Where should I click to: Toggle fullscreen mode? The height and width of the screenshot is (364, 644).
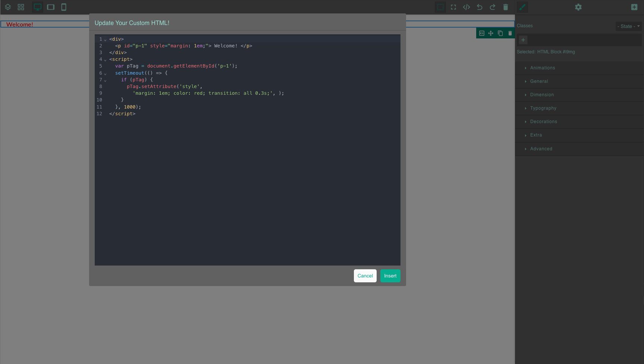pyautogui.click(x=453, y=7)
